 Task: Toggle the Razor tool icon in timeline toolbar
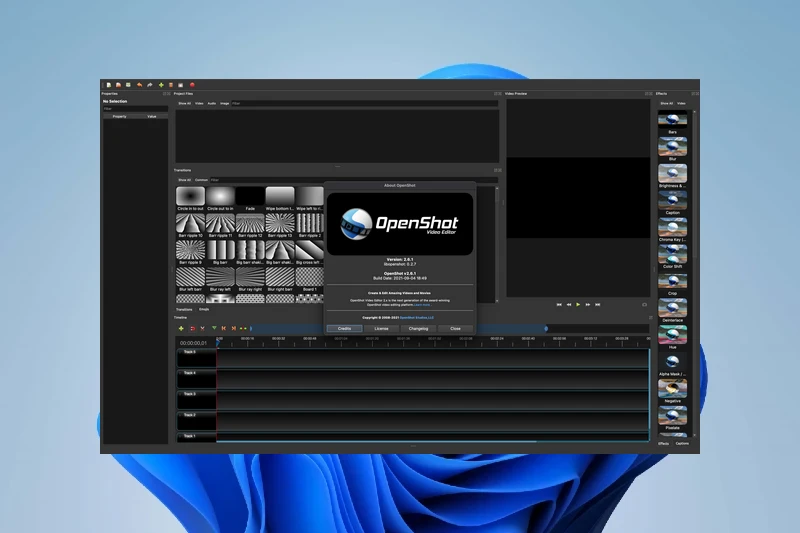click(203, 328)
